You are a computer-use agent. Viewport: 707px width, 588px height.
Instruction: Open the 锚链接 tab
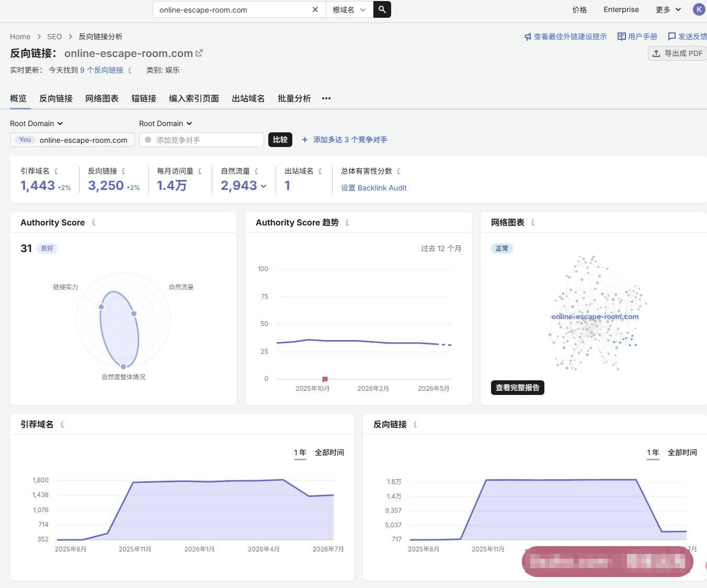144,98
